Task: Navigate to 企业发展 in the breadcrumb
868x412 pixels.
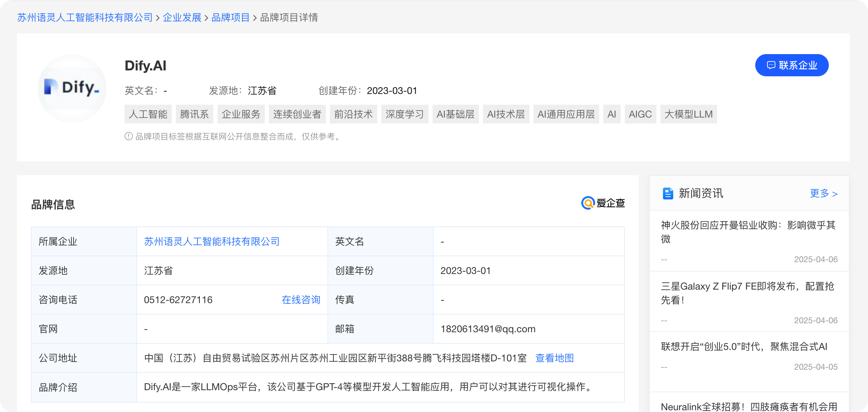Action: tap(182, 18)
